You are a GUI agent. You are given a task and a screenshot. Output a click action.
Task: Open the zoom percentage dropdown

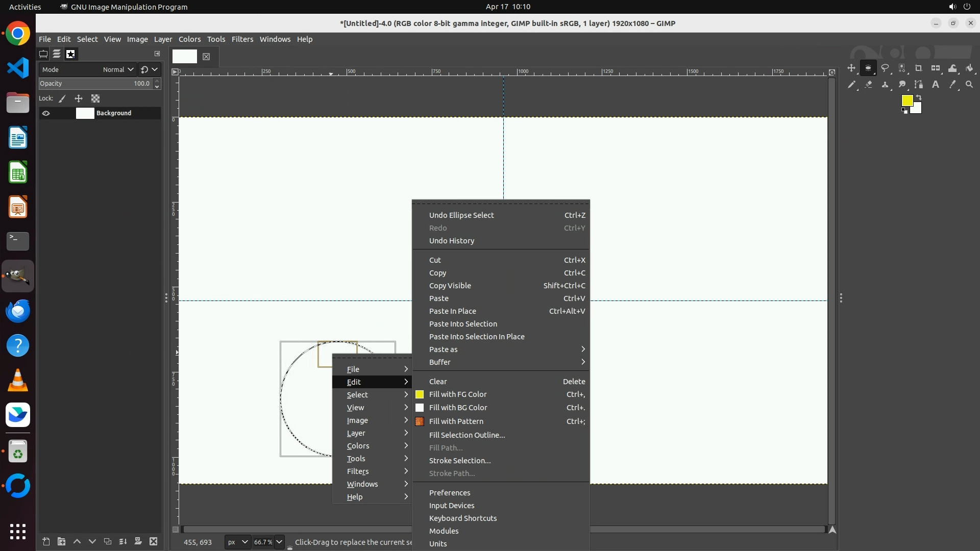[279, 542]
